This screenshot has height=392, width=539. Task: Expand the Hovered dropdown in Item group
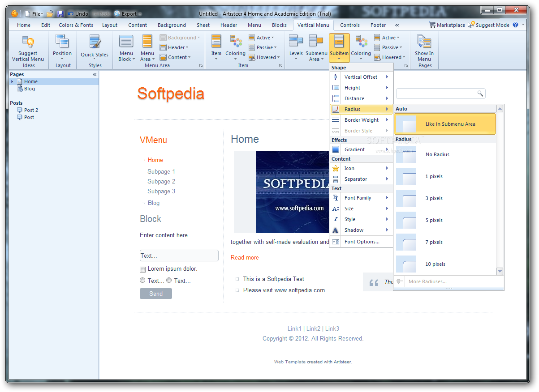tap(264, 57)
